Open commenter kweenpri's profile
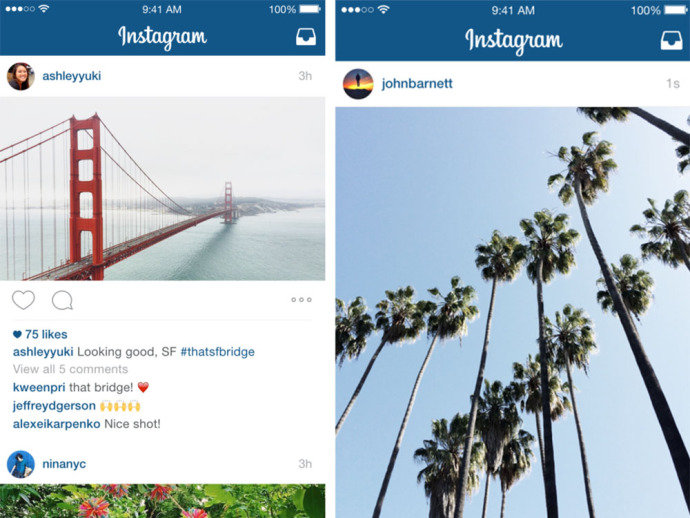This screenshot has height=518, width=690. 39,387
